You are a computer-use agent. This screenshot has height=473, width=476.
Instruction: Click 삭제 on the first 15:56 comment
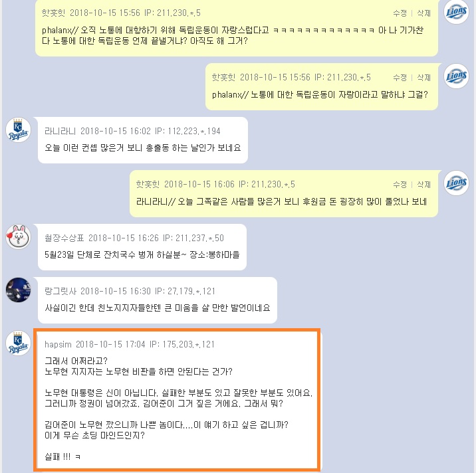[x=423, y=13]
